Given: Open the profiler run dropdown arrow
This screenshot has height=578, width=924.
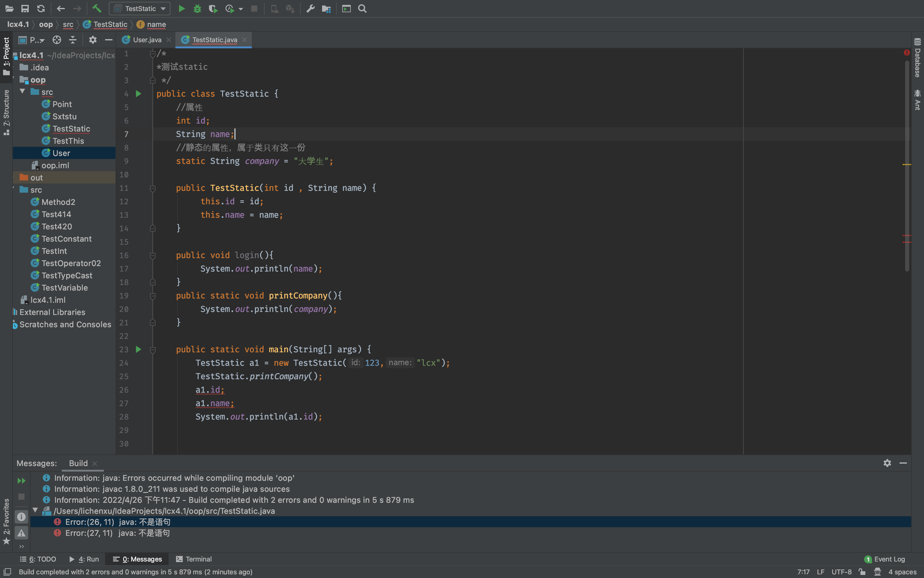Looking at the screenshot, I should [x=241, y=9].
